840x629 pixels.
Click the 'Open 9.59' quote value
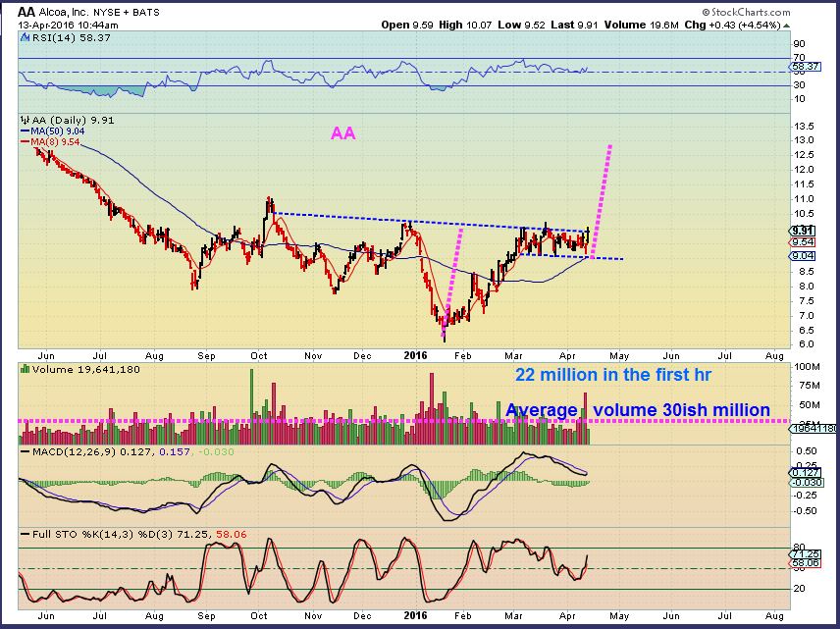pos(407,26)
